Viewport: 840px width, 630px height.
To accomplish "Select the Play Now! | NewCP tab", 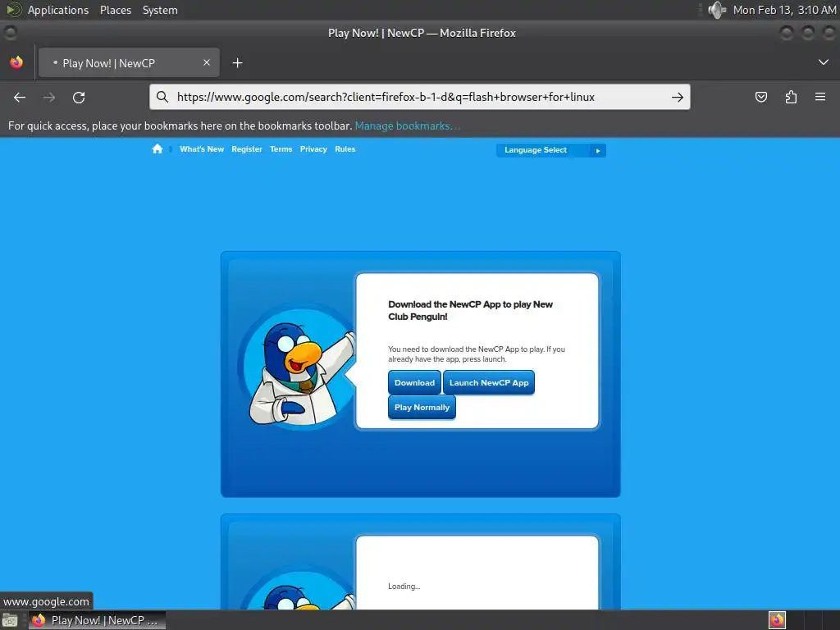I will tap(129, 62).
